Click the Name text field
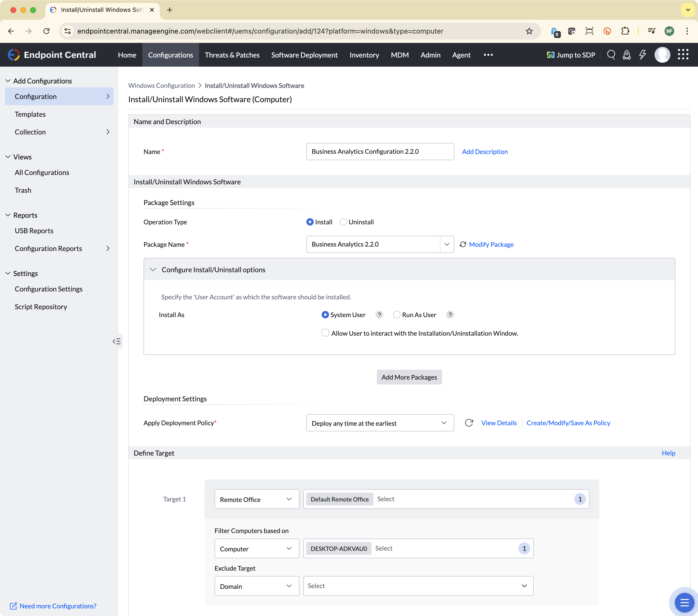The height and width of the screenshot is (616, 698). (380, 151)
